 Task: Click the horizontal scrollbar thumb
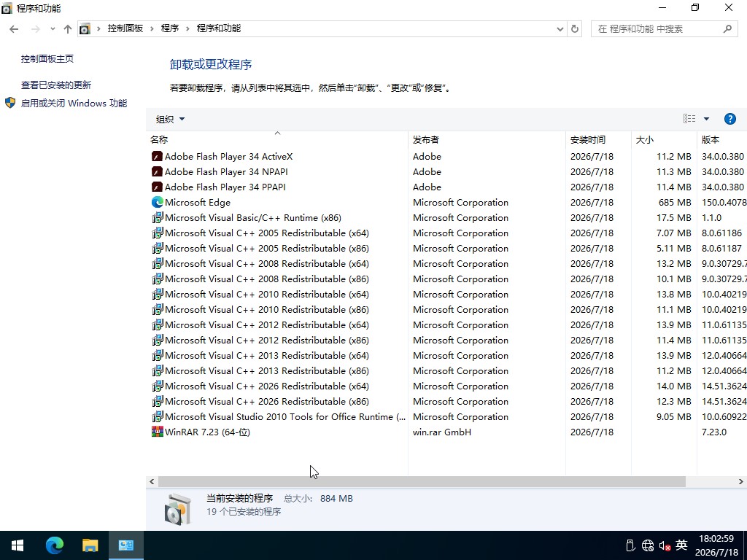422,481
